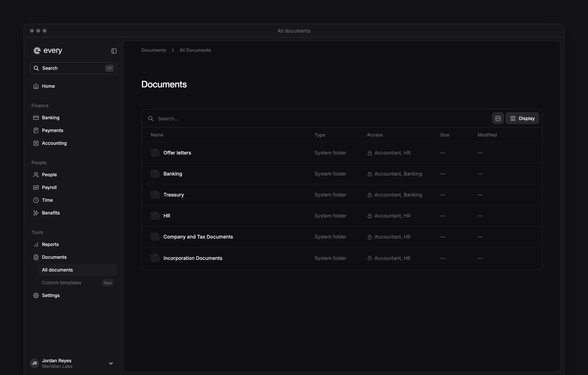
Task: Click the documents Search... input field
Action: [317, 118]
